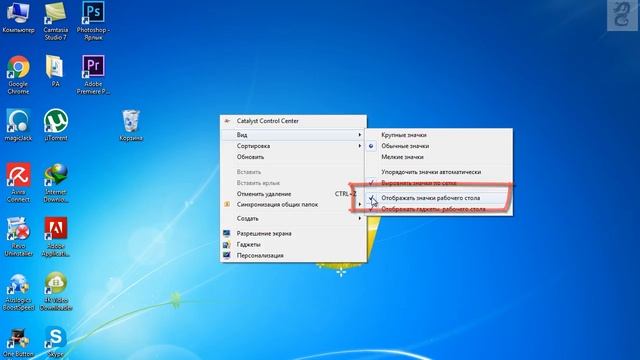640x360 pixels.
Task: Select the PA folder icon
Action: tap(56, 71)
